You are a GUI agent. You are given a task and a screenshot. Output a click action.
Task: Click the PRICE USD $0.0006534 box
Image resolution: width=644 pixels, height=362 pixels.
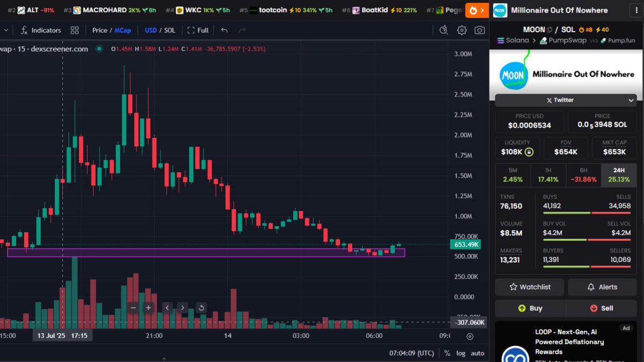click(530, 122)
